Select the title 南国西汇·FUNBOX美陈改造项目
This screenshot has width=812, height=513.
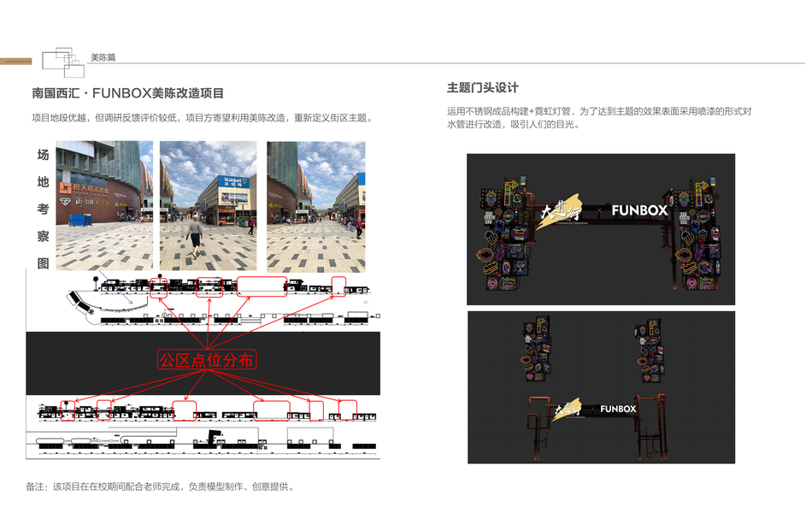pos(128,93)
